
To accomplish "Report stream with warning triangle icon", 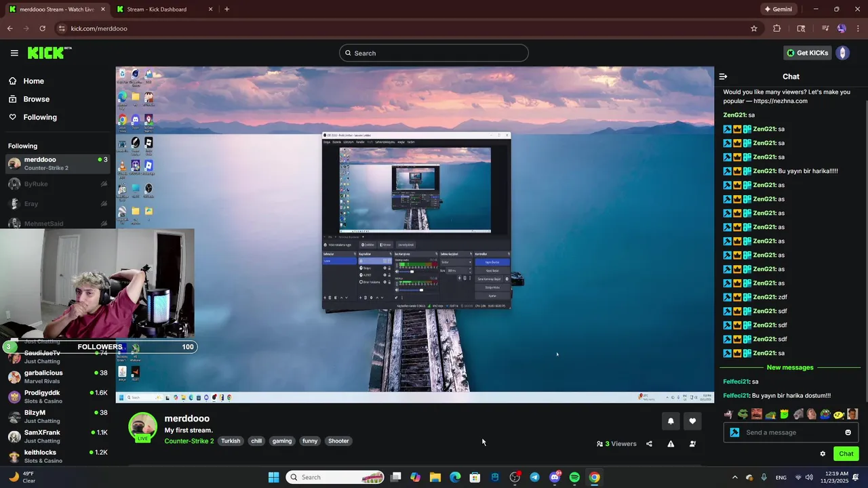I will (x=671, y=444).
